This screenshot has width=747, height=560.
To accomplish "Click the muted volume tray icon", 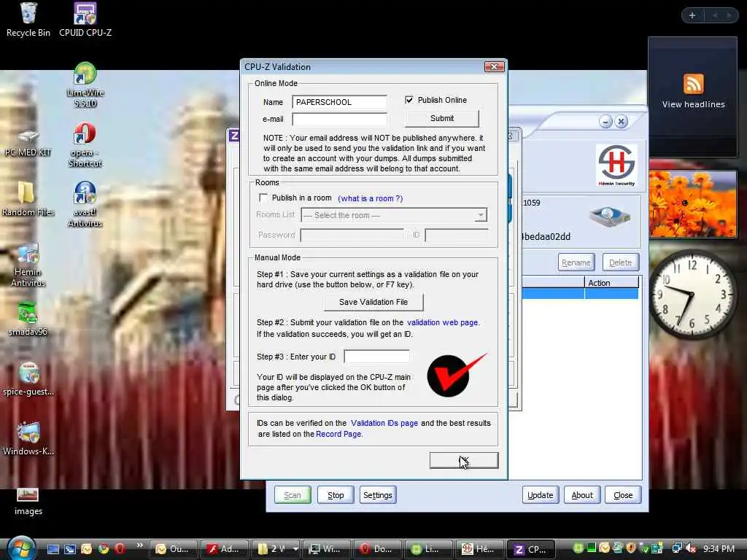I will [x=690, y=548].
